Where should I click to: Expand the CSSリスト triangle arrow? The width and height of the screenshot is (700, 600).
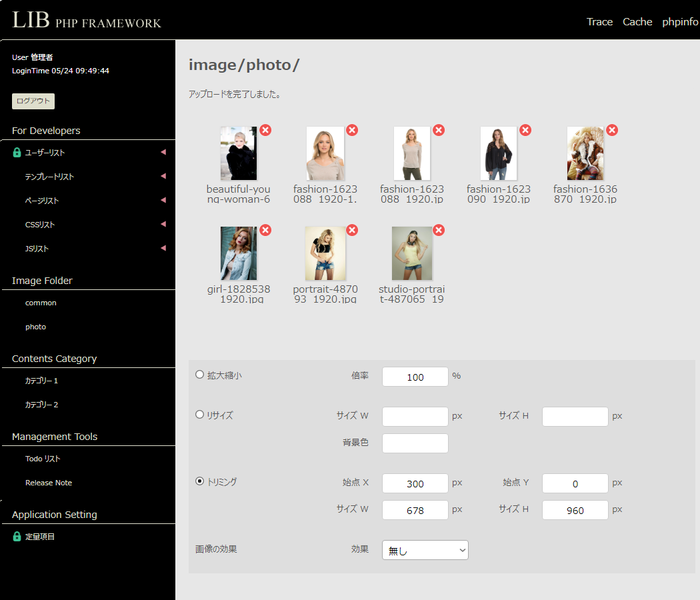[163, 225]
